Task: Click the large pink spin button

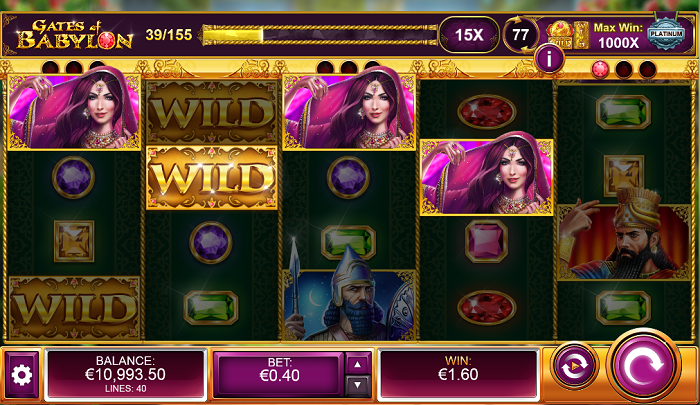Action: 643,366
